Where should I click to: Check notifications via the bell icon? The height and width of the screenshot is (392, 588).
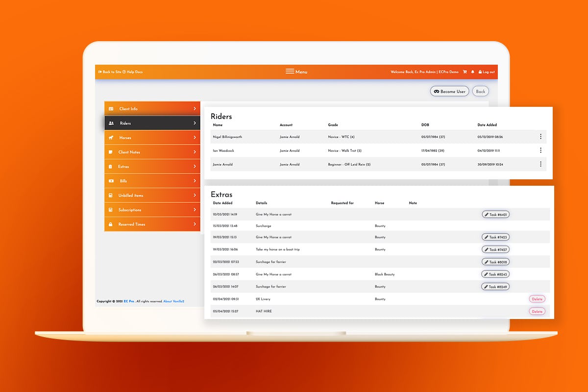472,72
